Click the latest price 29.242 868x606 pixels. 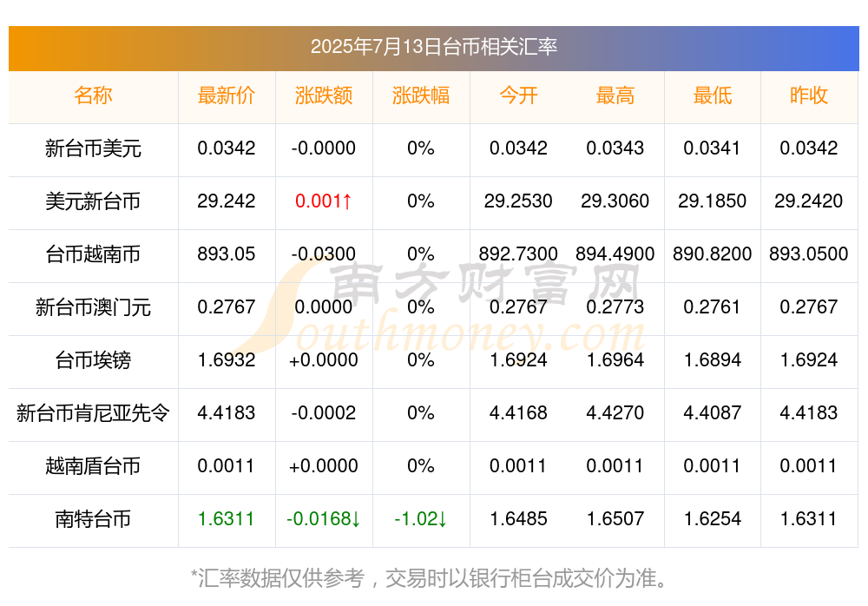coord(226,201)
